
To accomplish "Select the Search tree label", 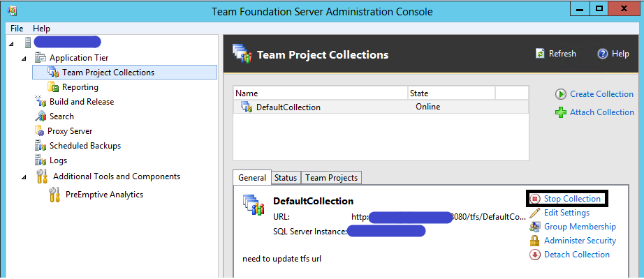I will pyautogui.click(x=61, y=116).
